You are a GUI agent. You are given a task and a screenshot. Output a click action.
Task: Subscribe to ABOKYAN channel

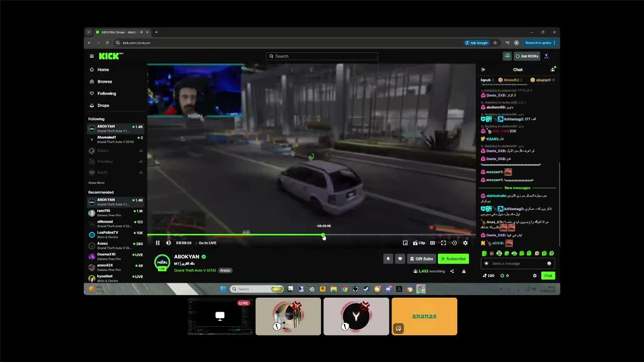pyautogui.click(x=453, y=259)
